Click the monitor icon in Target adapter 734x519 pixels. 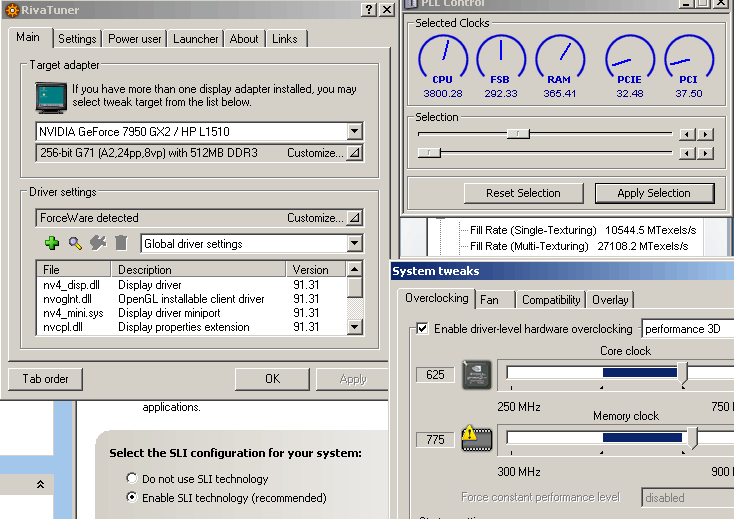point(51,97)
